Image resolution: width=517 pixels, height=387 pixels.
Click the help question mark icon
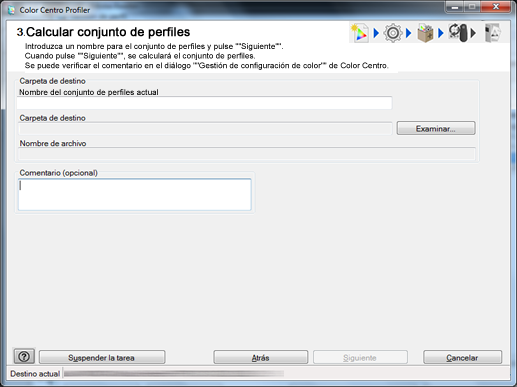point(24,357)
